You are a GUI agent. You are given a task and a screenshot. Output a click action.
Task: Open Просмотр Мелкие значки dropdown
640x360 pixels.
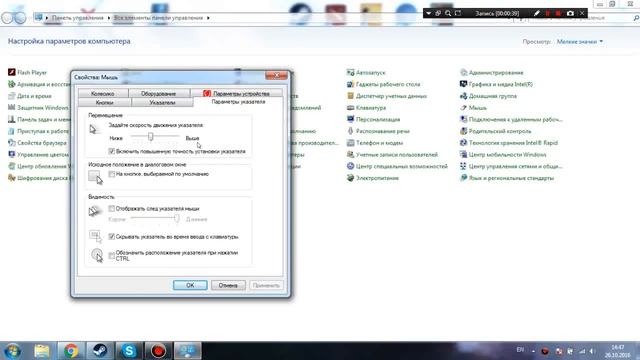(x=580, y=42)
